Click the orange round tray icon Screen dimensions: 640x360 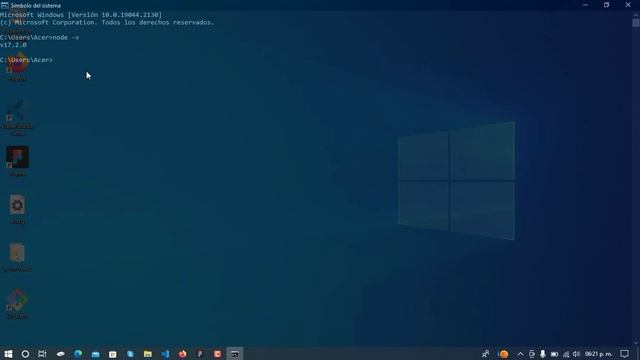pos(504,354)
